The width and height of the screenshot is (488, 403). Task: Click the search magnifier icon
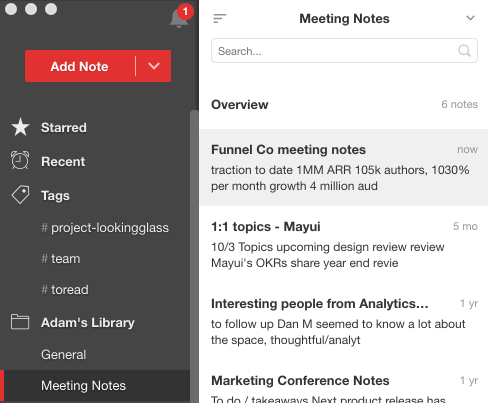(464, 51)
